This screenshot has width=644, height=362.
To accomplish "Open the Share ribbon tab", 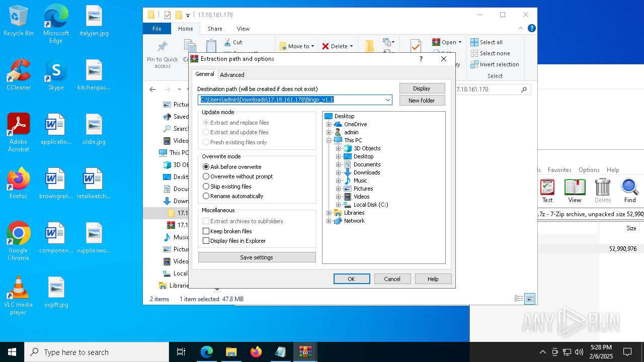I will point(215,29).
